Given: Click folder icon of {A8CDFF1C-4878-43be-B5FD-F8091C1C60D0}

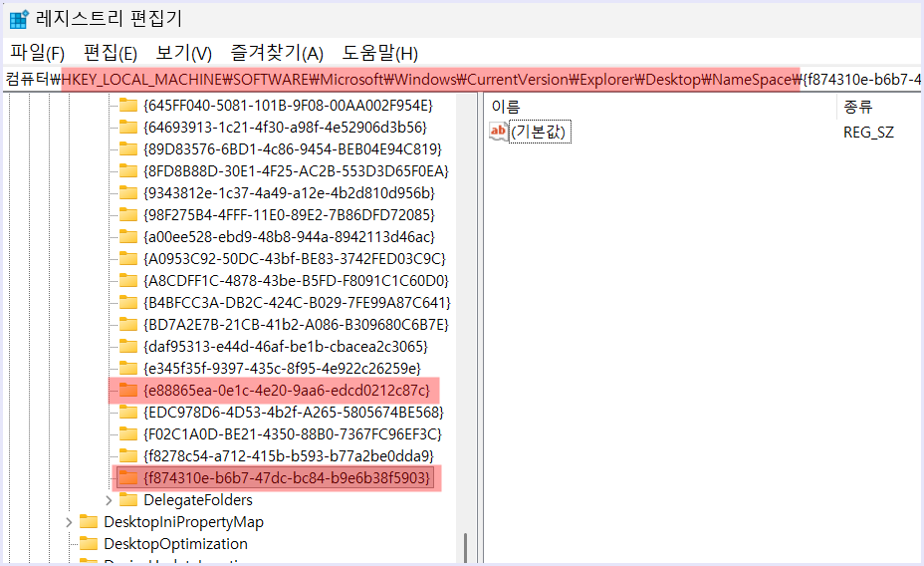Looking at the screenshot, I should pyautogui.click(x=127, y=280).
